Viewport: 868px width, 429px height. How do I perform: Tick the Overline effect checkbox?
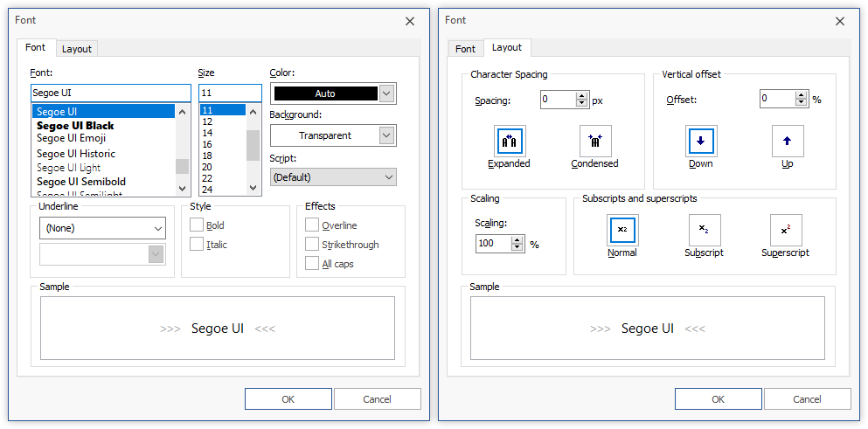312,225
